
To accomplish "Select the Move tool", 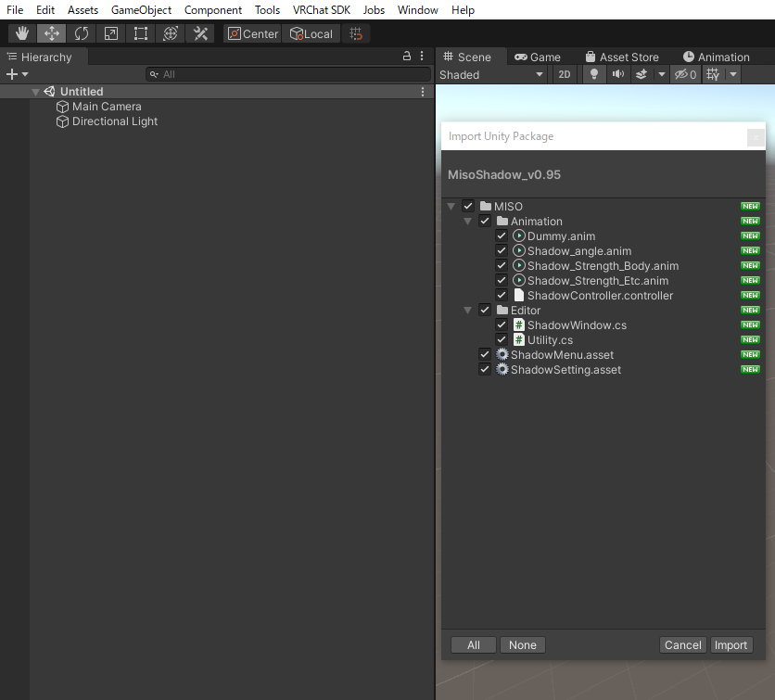I will point(51,33).
